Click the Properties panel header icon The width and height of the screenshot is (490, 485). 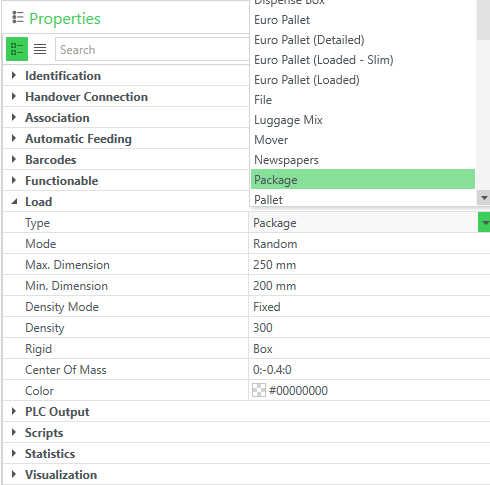pos(18,18)
